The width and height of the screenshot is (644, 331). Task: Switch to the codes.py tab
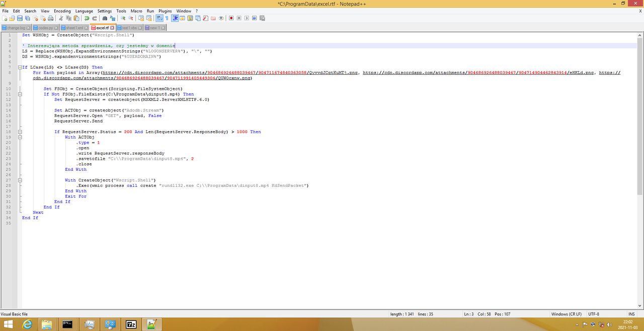point(45,28)
